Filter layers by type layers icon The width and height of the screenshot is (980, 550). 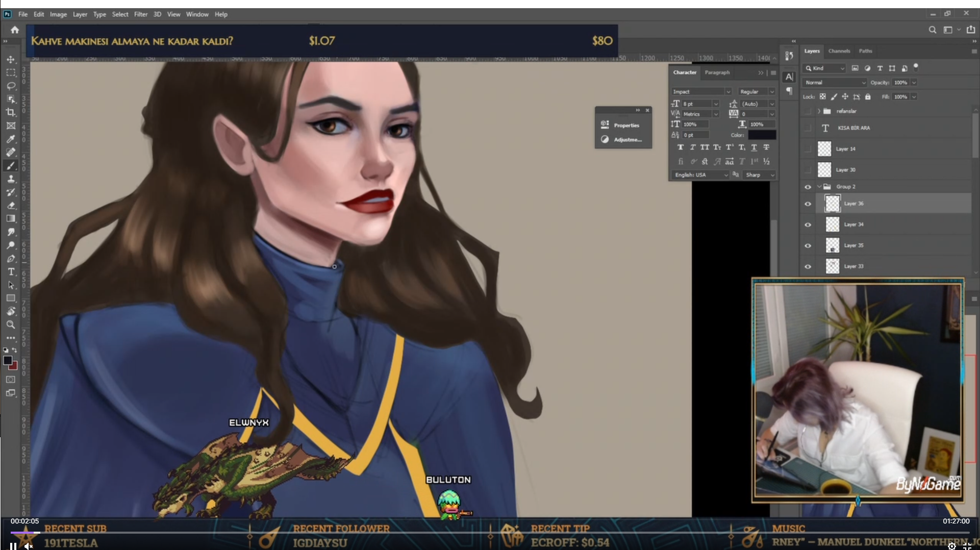[x=880, y=68]
